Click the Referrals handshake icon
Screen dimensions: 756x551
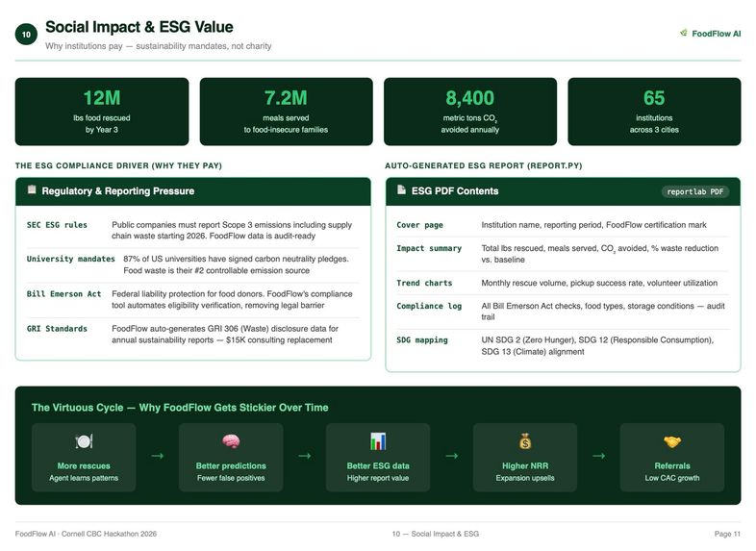point(672,440)
